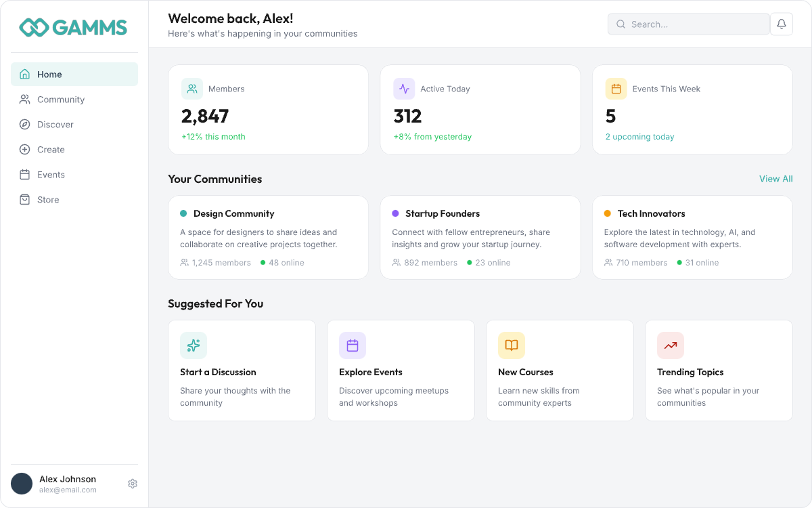The height and width of the screenshot is (508, 812).
Task: Click the Start a Discussion sparkle icon
Action: tap(194, 345)
